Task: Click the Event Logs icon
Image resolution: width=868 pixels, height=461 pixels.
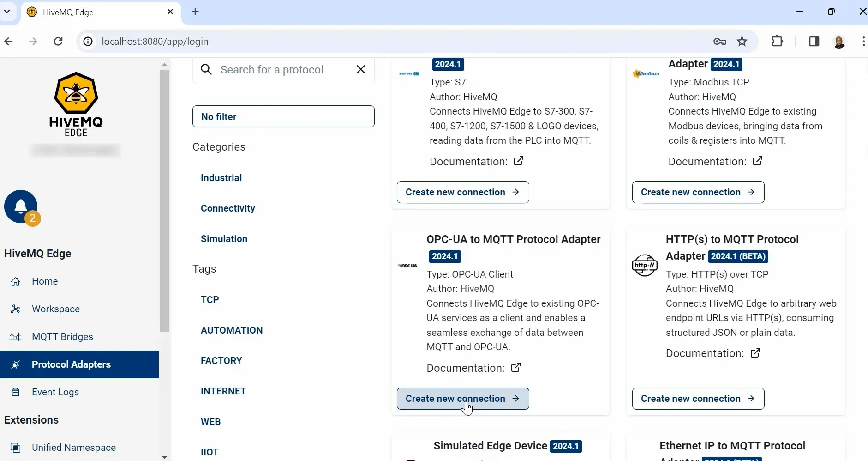Action: 15,392
